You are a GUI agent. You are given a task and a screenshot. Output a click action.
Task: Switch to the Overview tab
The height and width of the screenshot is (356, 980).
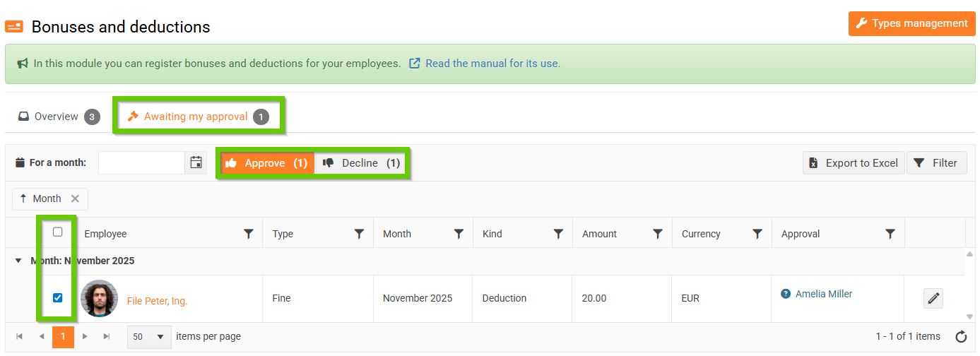[x=58, y=117]
